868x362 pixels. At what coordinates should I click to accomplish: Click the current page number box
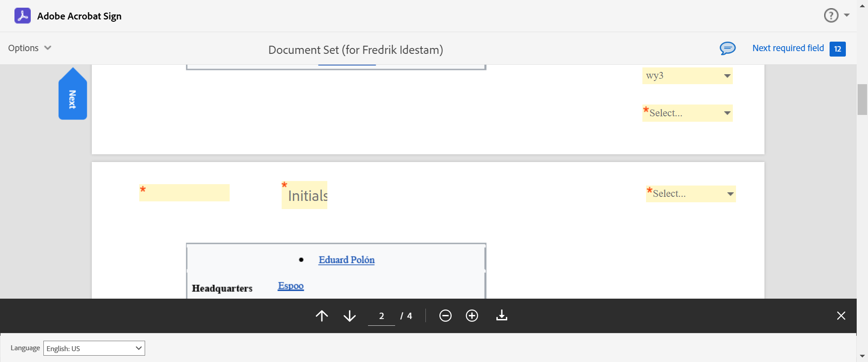pos(382,316)
